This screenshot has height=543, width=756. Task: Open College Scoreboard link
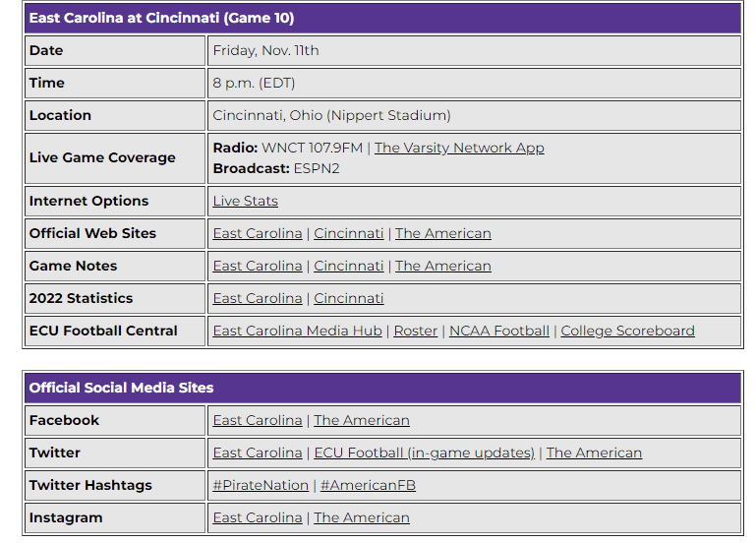pyautogui.click(x=628, y=331)
